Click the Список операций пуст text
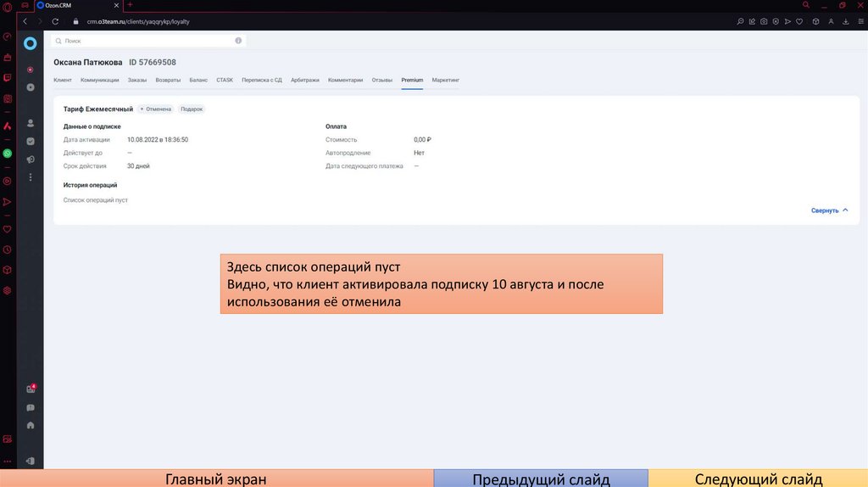Screen dimensions: 868x487 (95, 200)
